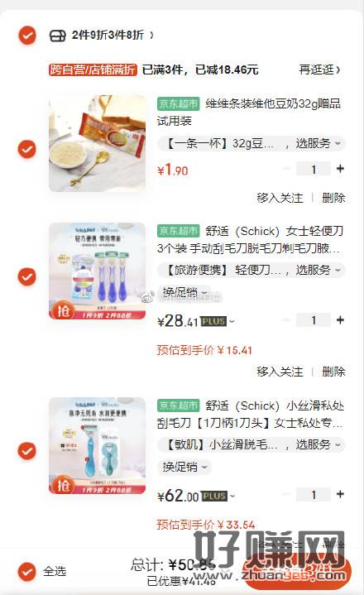The height and width of the screenshot is (595, 364).
Task: Tap the PLUS price badge next to ¥28.41
Action: tap(213, 321)
